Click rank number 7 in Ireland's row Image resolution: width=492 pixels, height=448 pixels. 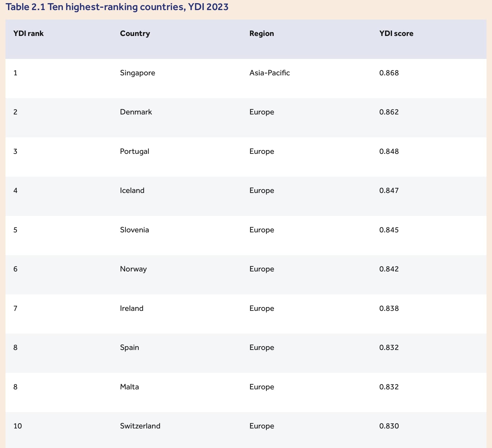tap(16, 308)
